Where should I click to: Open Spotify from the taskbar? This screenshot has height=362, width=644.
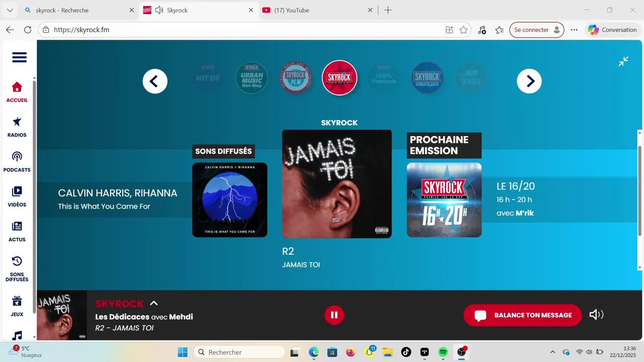(443, 352)
